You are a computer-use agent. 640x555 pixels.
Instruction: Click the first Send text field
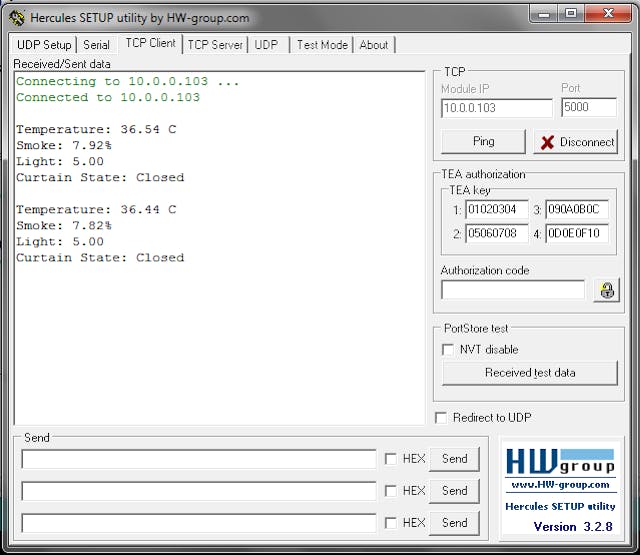click(x=199, y=459)
